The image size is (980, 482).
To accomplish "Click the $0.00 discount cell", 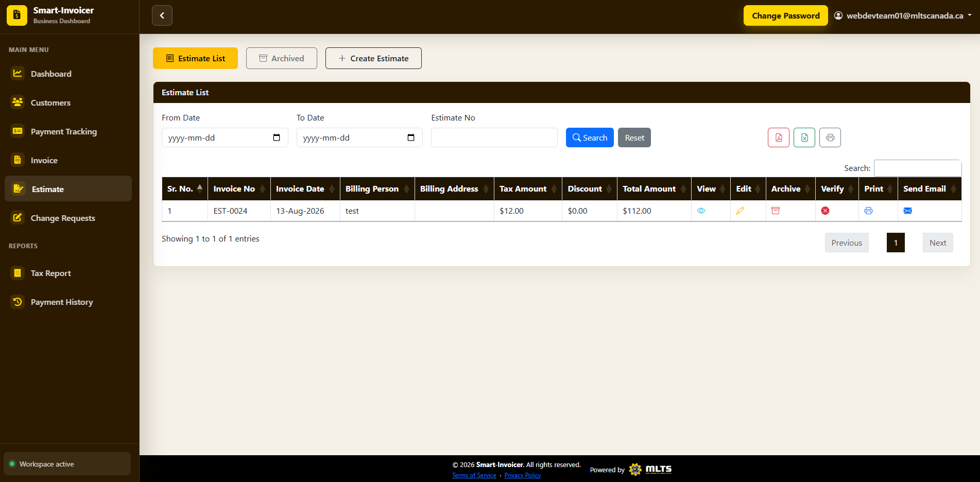I will pyautogui.click(x=590, y=211).
